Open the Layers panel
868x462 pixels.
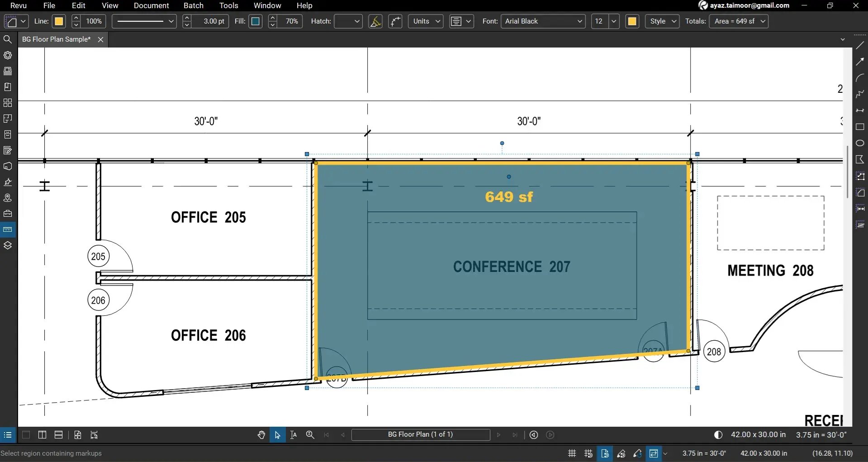[x=8, y=245]
